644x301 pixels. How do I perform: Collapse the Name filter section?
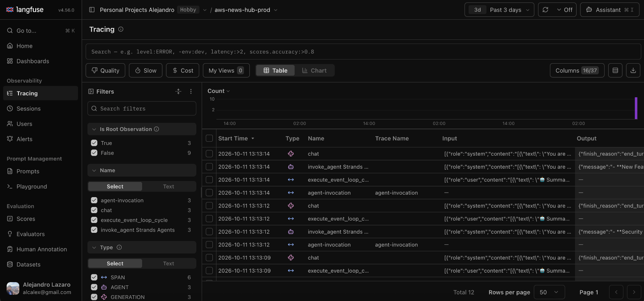pos(142,170)
